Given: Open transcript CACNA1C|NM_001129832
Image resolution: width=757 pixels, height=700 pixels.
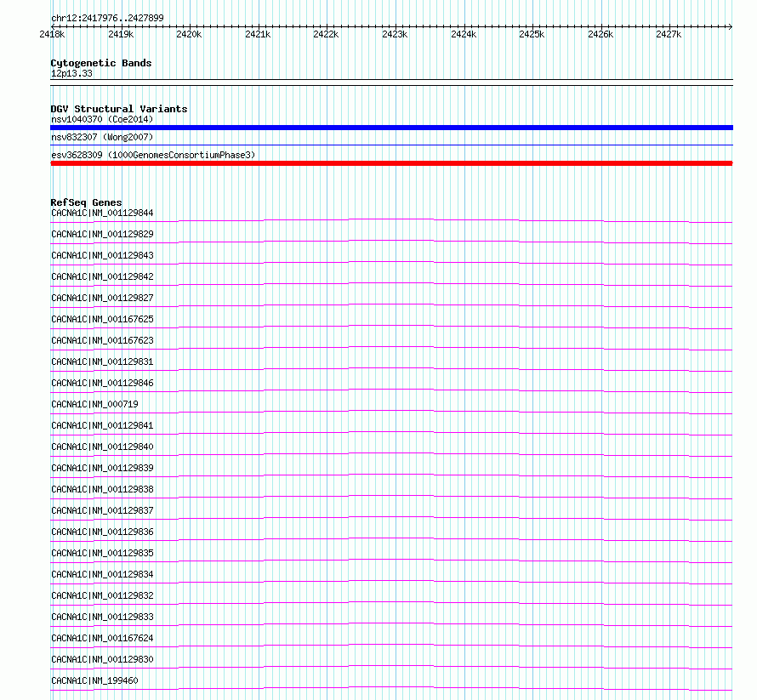Looking at the screenshot, I should (x=102, y=595).
